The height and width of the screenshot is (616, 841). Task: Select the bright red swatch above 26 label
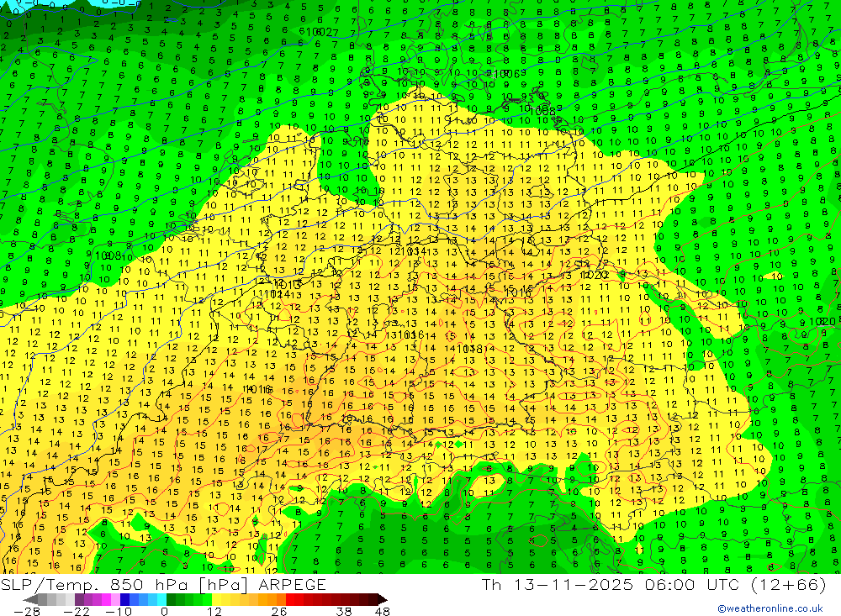(290, 600)
